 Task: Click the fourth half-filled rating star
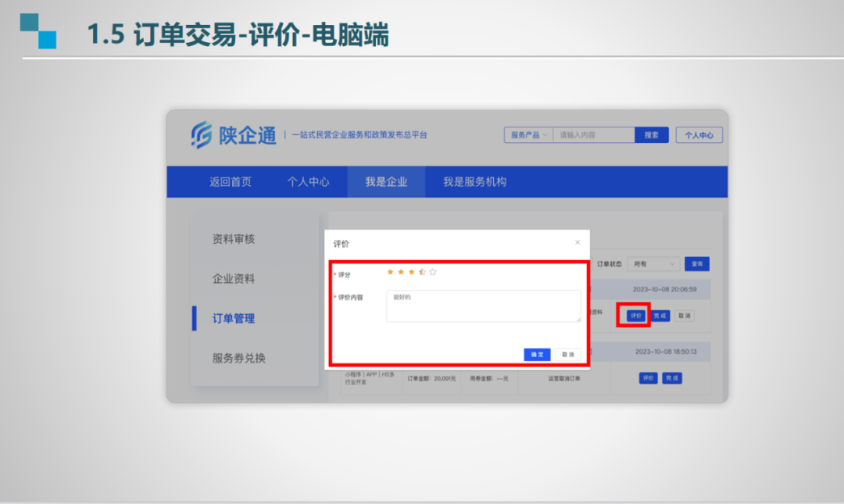[x=422, y=272]
